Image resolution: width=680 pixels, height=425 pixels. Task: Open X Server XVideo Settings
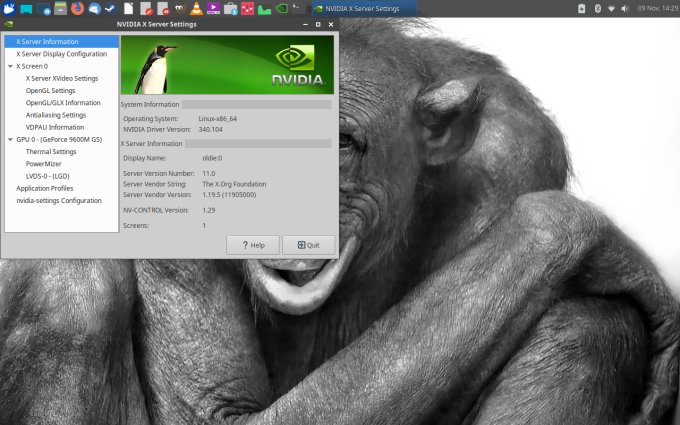(62, 78)
